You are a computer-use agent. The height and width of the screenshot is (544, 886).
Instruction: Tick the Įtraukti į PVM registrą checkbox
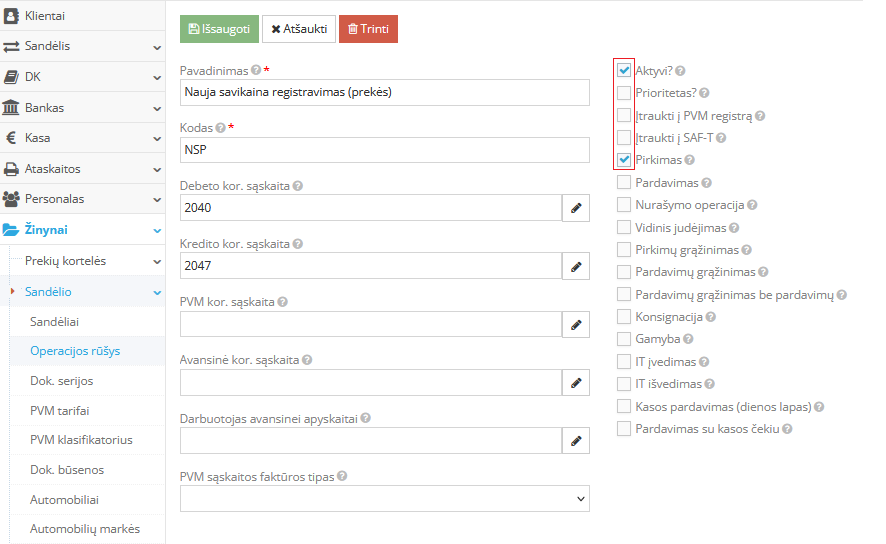[x=624, y=116]
